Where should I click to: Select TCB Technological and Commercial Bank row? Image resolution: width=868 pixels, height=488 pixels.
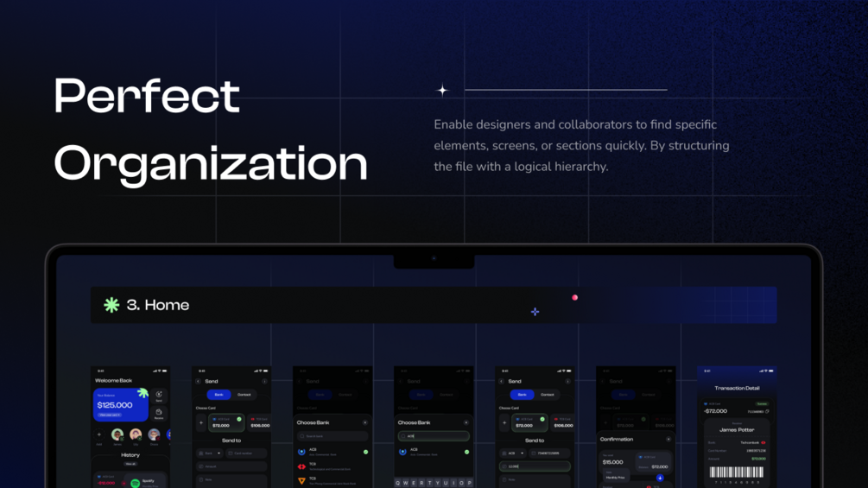click(333, 466)
